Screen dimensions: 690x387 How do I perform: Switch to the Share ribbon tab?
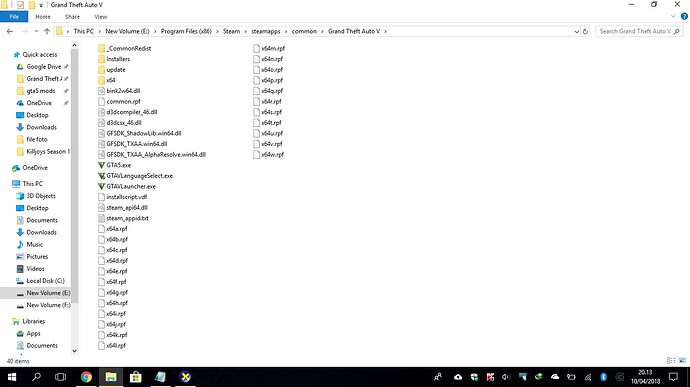point(72,17)
